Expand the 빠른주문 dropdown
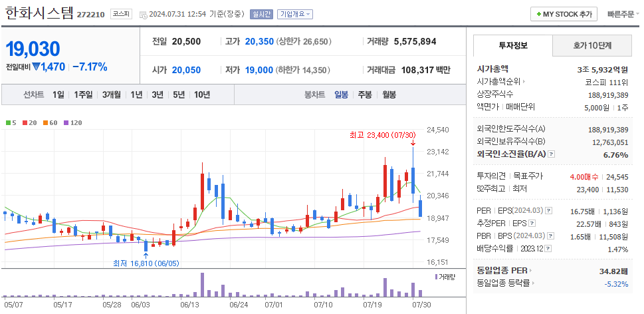The height and width of the screenshot is (314, 644). pyautogui.click(x=623, y=14)
